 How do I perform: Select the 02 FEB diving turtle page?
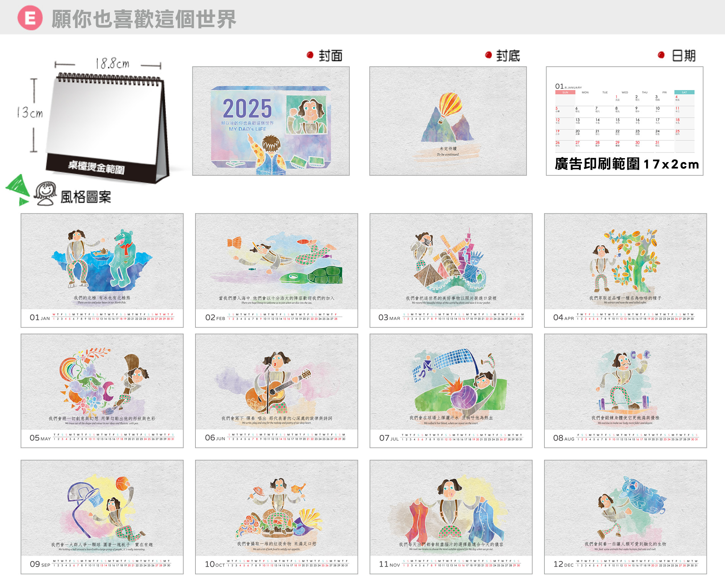click(276, 270)
